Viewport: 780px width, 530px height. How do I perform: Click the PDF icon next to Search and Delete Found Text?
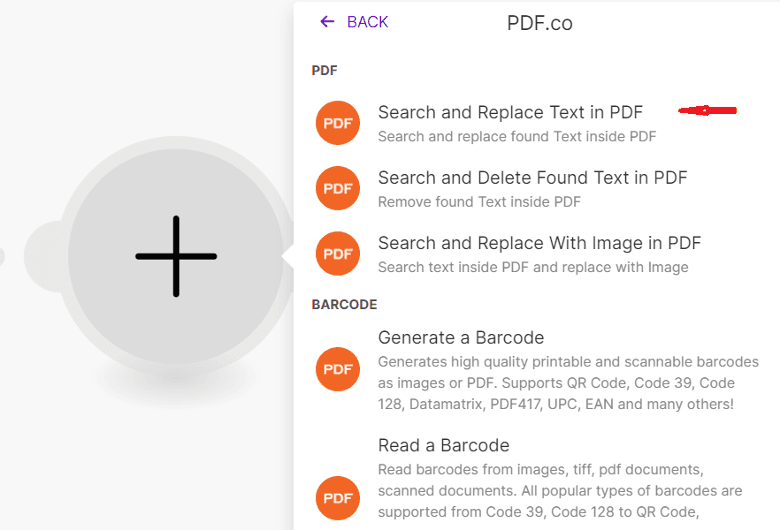tap(338, 188)
